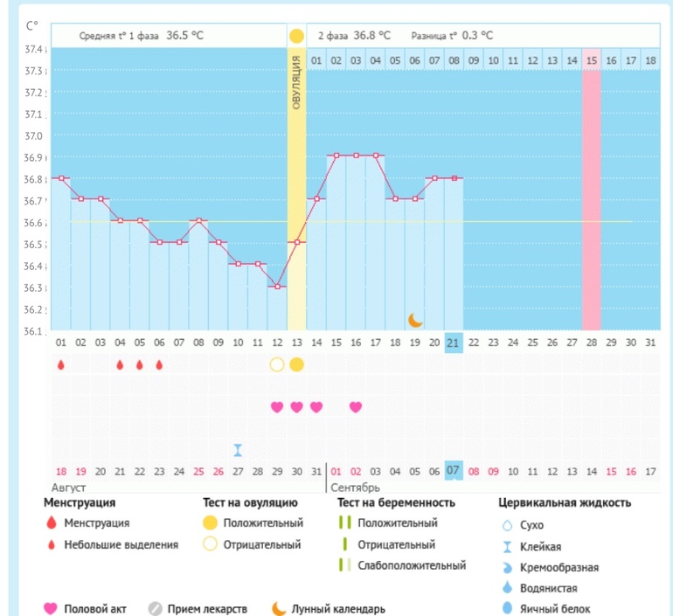
Task: Click the positive ovulation test marker on day 13
Action: pos(296,364)
